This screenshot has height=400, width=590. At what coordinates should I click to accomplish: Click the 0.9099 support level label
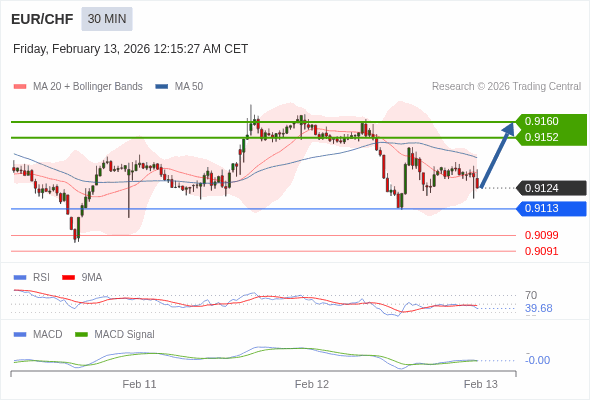(x=541, y=236)
